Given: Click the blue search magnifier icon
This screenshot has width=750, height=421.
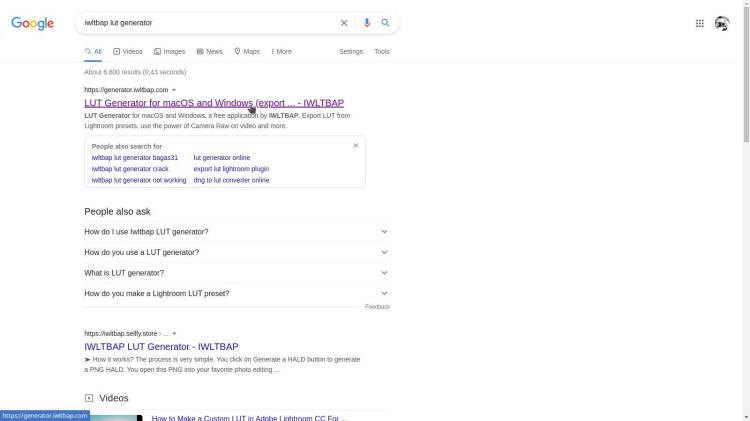Looking at the screenshot, I should tap(386, 23).
